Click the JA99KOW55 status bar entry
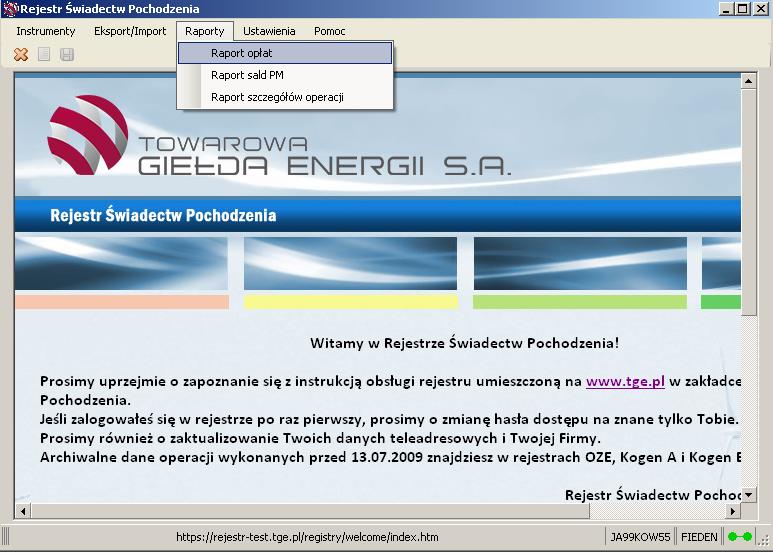773x554 pixels. [640, 537]
